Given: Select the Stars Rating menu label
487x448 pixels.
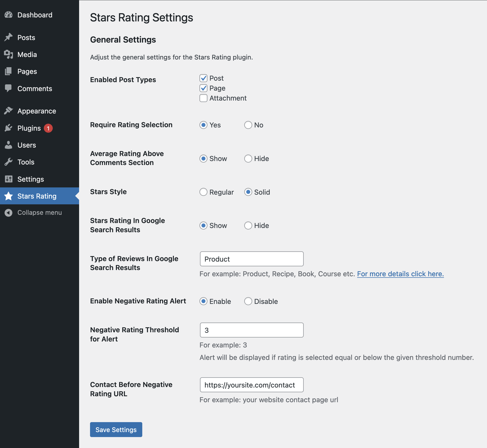Looking at the screenshot, I should [x=37, y=196].
